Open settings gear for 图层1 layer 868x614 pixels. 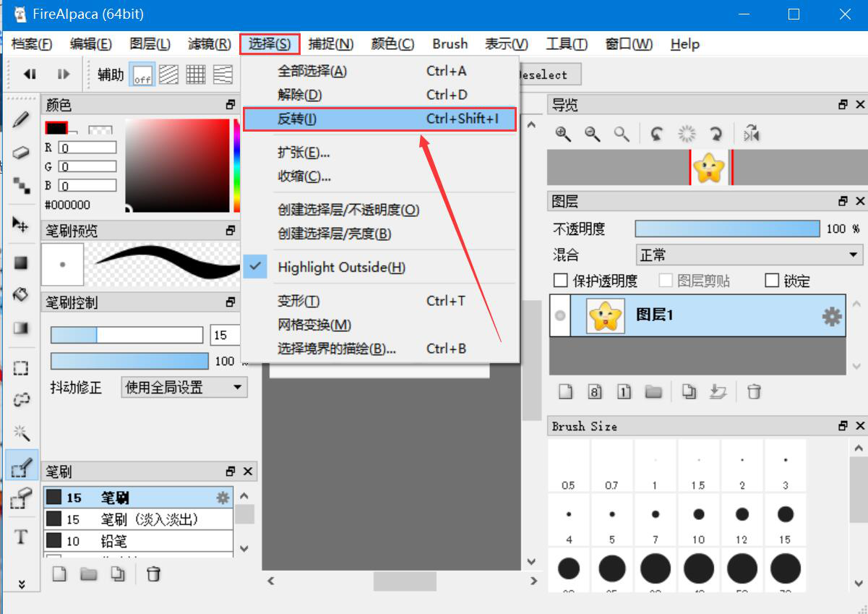832,316
